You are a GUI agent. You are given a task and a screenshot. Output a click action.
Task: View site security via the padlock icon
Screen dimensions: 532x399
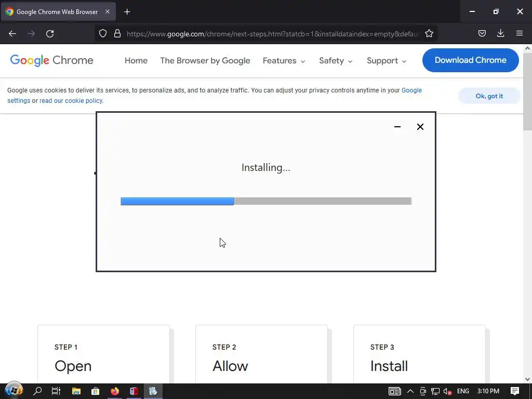coord(117,34)
